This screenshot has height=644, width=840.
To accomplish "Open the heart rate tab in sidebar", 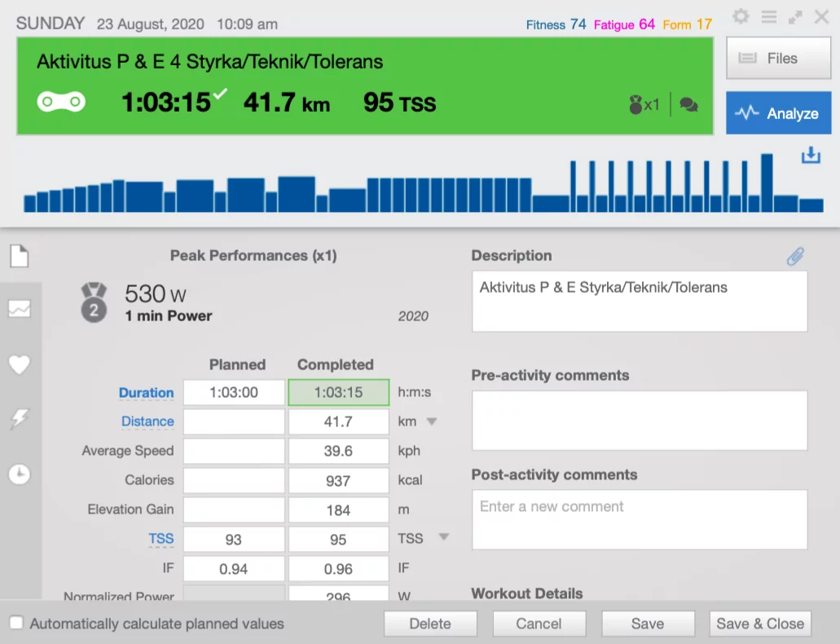I will point(20,364).
